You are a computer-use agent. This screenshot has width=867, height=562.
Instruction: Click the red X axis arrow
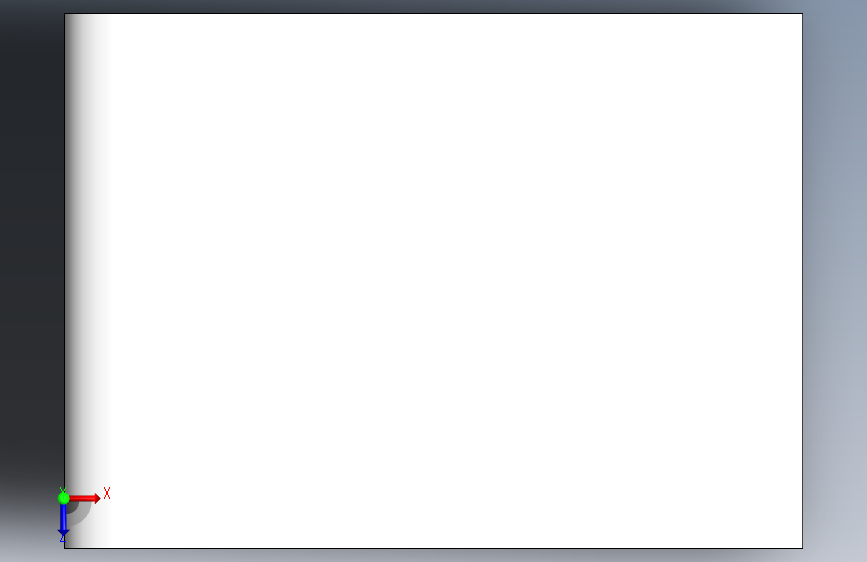(85, 498)
